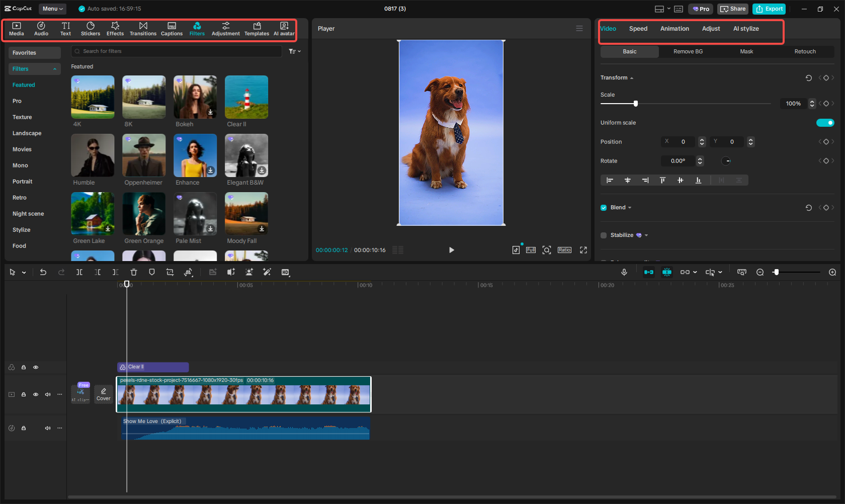Record a voiceover with the microphone icon
845x504 pixels.
624,272
